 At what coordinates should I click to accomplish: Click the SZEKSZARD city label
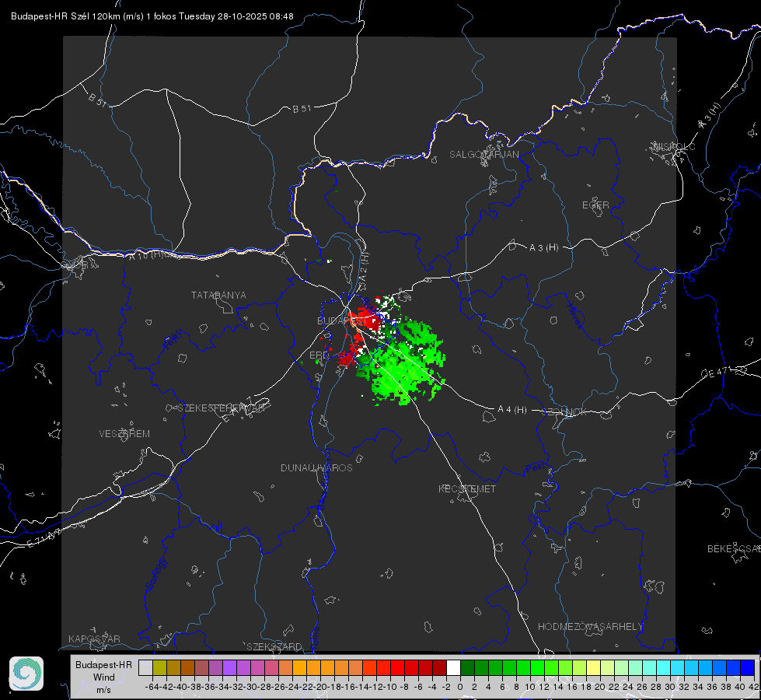pyautogui.click(x=274, y=646)
